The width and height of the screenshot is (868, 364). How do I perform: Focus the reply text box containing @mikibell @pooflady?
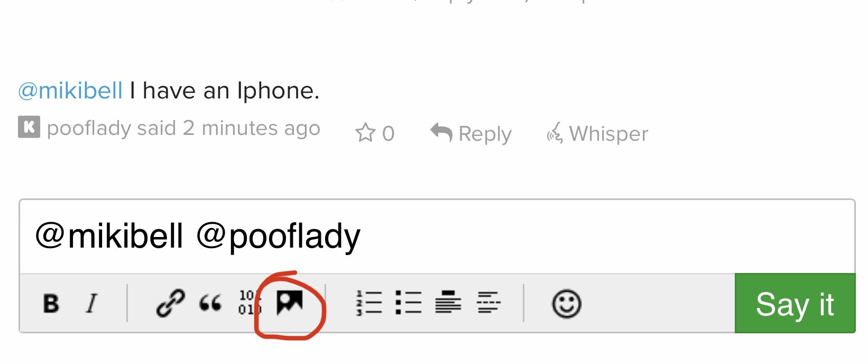[x=437, y=236]
